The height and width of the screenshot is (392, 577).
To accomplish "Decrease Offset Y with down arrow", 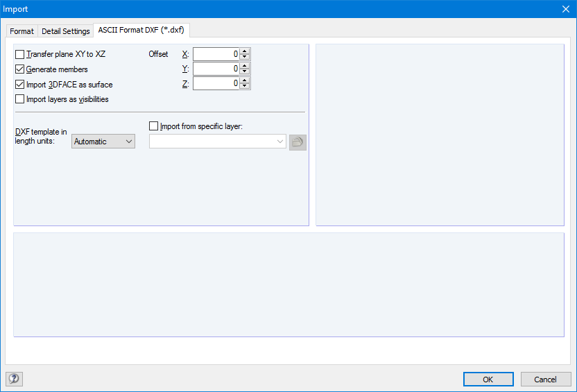I will coord(245,71).
